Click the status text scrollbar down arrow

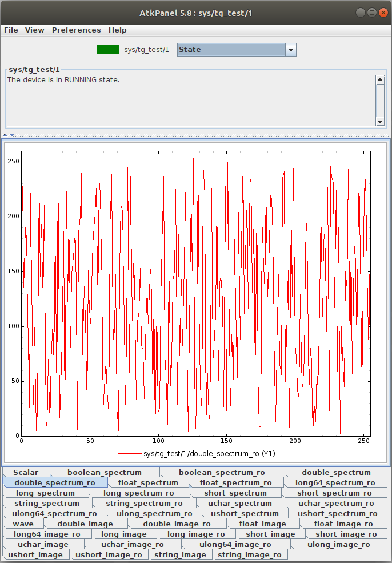[380, 122]
